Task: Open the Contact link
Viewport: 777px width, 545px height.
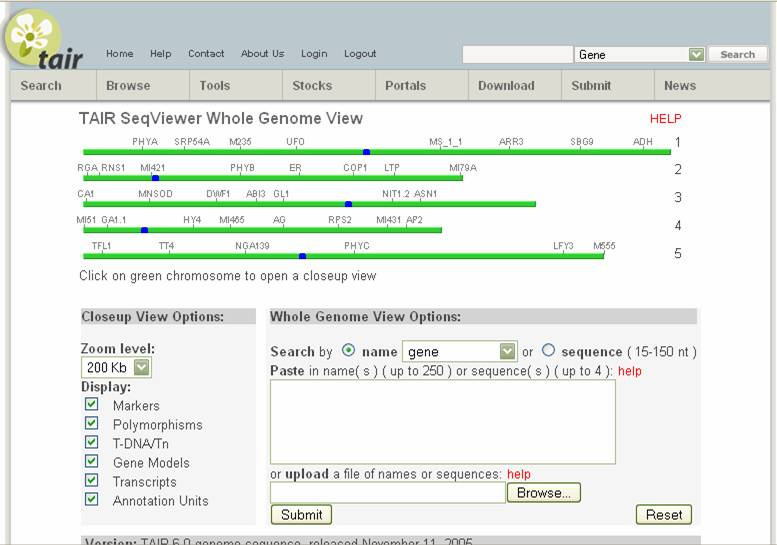Action: tap(206, 54)
